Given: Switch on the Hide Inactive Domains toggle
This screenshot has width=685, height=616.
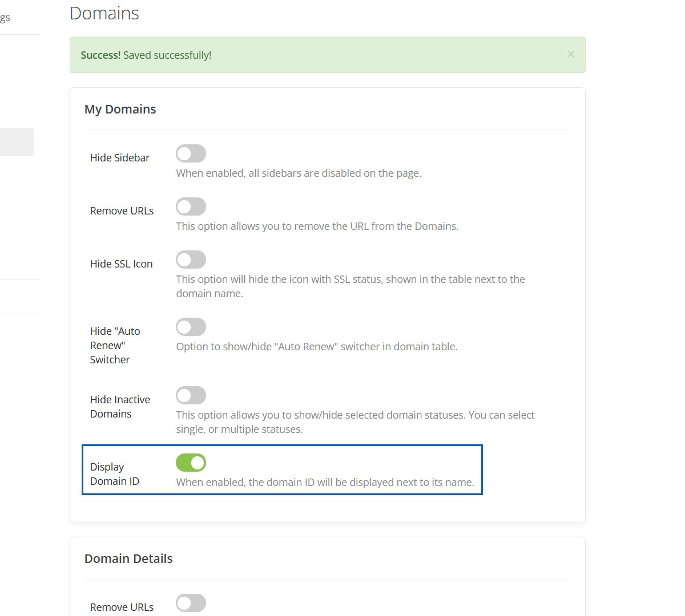Looking at the screenshot, I should 191,395.
